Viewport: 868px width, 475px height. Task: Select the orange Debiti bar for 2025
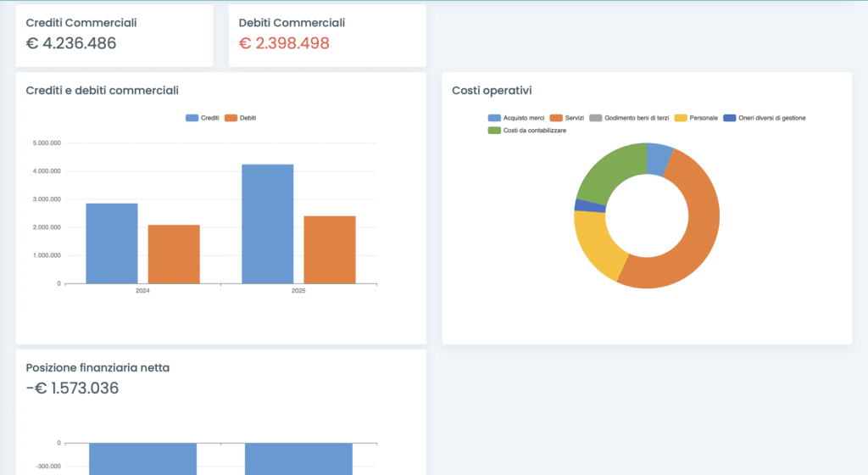click(330, 250)
